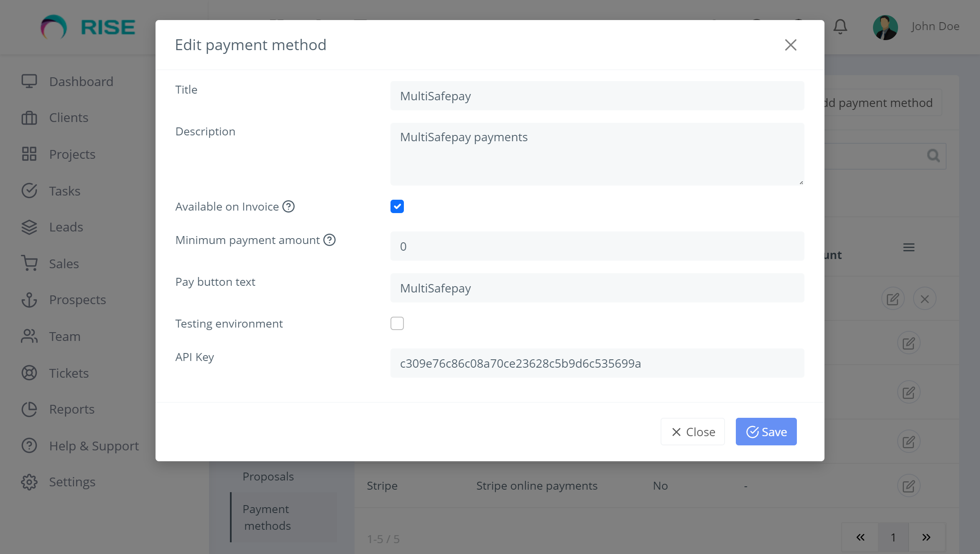
Task: Jump to the last page with the double-arrow
Action: tap(926, 537)
